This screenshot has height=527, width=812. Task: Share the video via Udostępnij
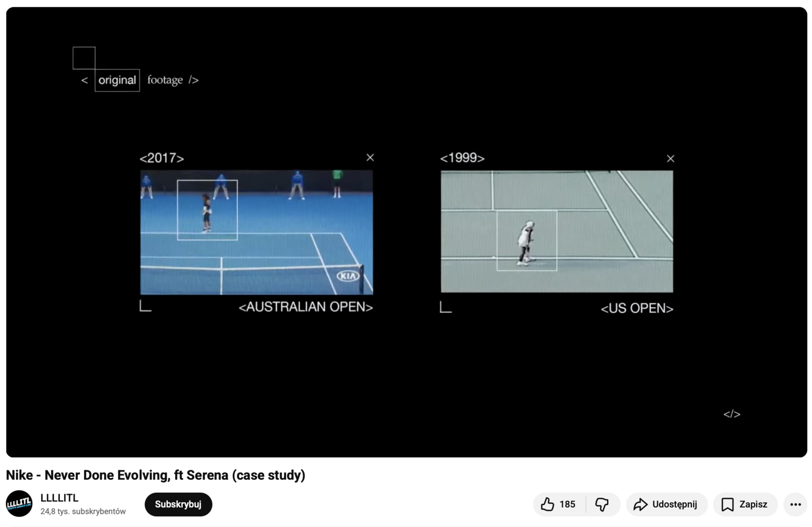(x=667, y=504)
